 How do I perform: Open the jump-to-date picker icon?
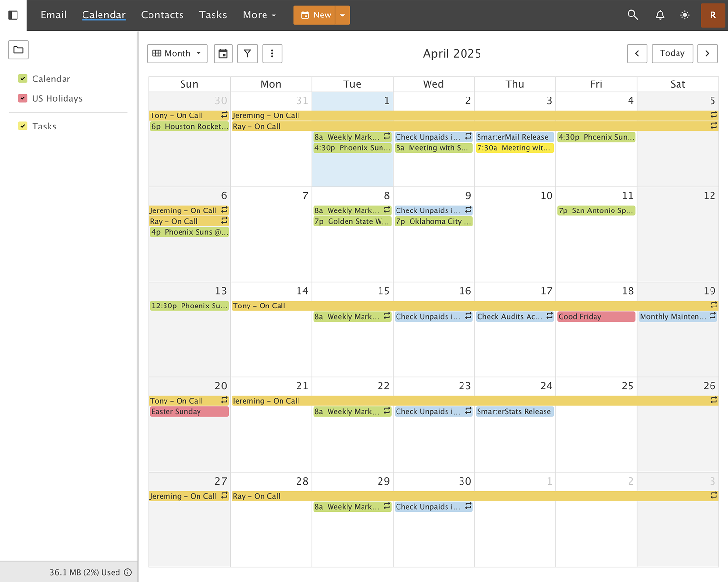(223, 53)
